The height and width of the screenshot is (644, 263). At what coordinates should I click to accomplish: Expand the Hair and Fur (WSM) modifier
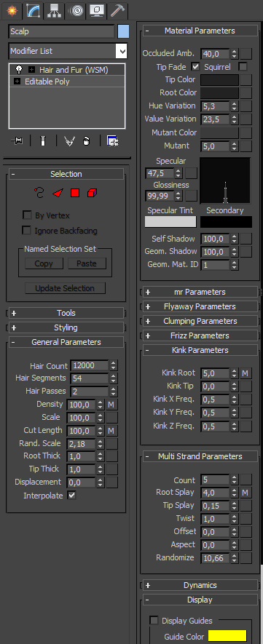[x=31, y=70]
